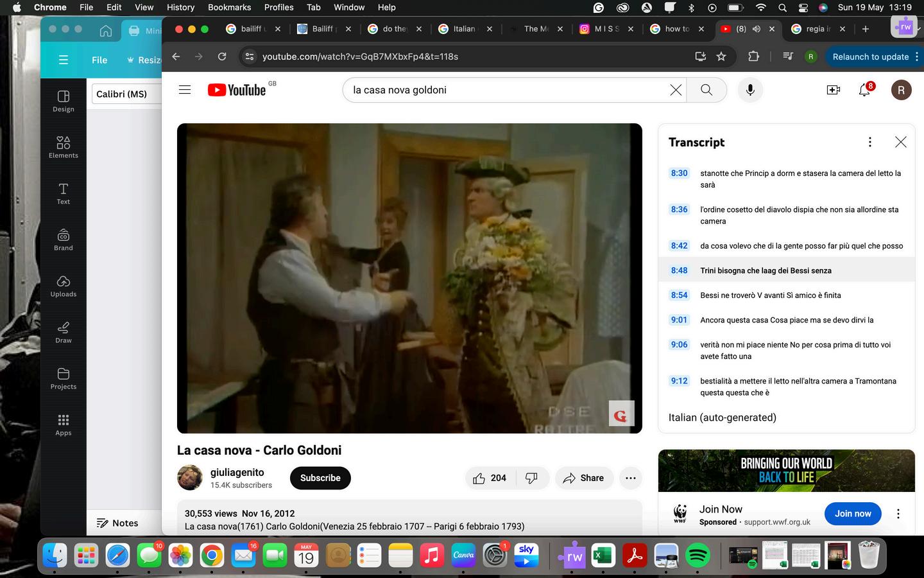Switch to the 'M I S S' Instagram tab
The height and width of the screenshot is (578, 924).
coord(606,29)
